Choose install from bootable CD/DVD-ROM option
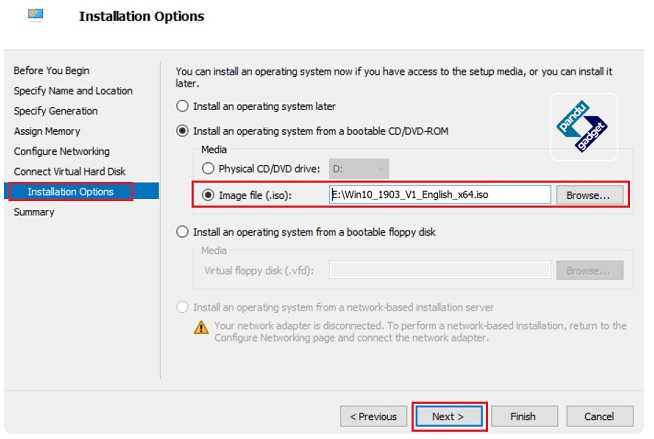 pos(182,131)
